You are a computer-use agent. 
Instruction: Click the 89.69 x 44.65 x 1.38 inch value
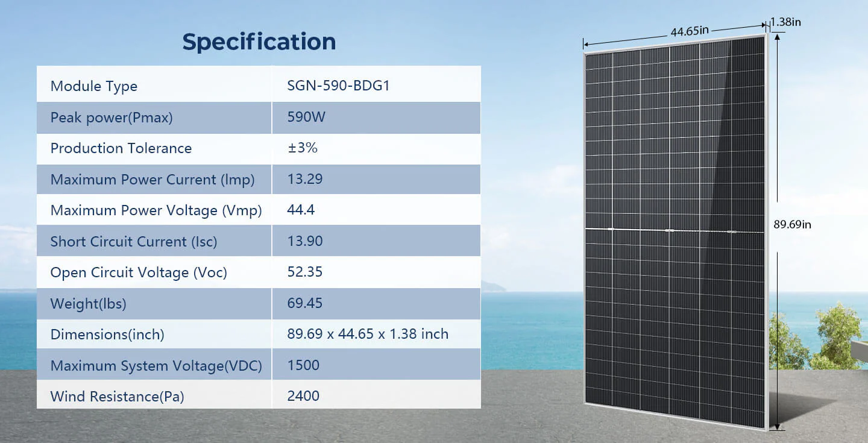[368, 334]
